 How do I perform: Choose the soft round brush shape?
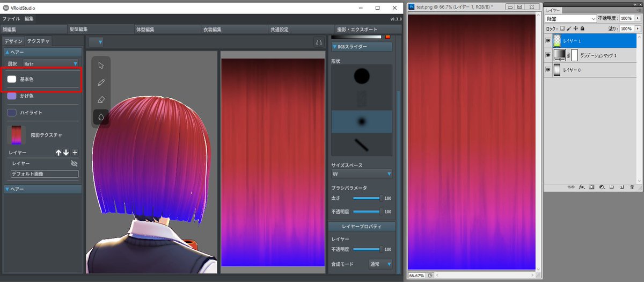point(361,121)
